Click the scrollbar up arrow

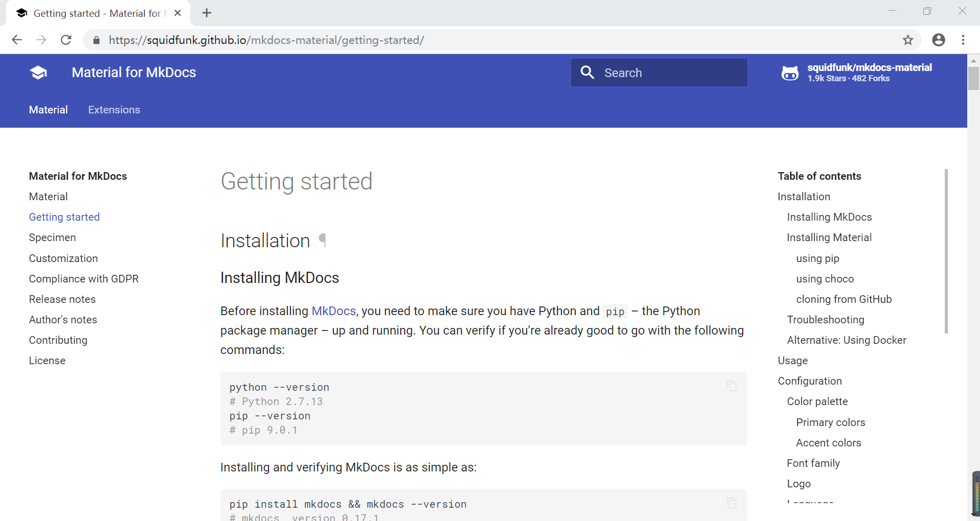coord(973,60)
